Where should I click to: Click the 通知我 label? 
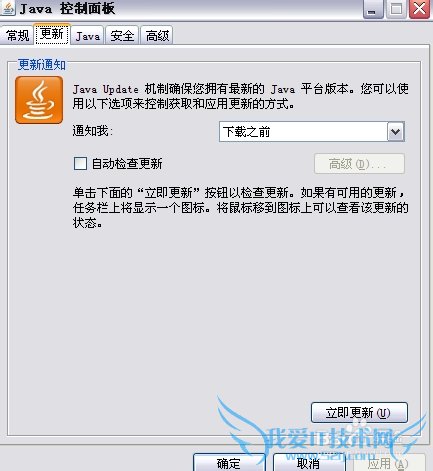click(92, 131)
